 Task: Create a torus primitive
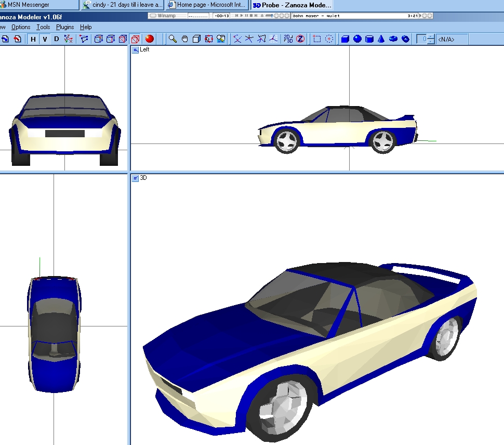tap(393, 39)
